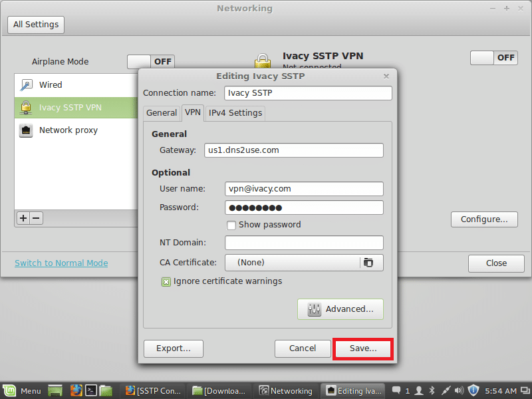Click the Bluetooth tray icon

(432, 391)
